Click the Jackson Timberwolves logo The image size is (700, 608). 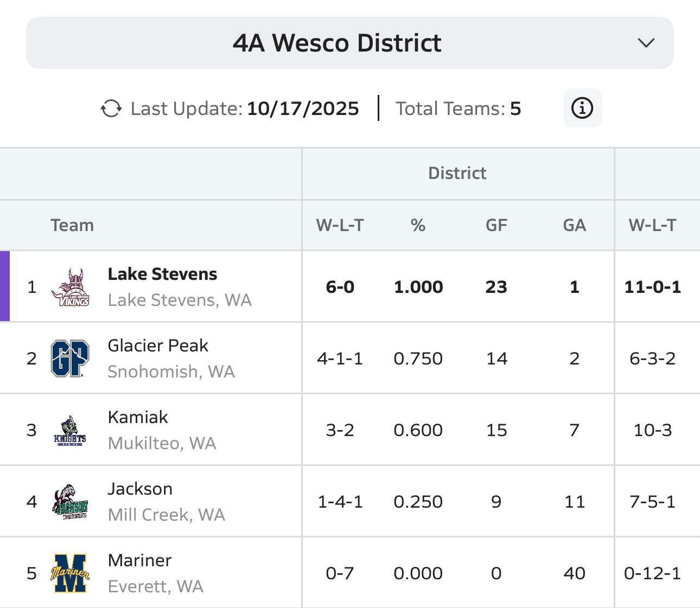tap(70, 502)
